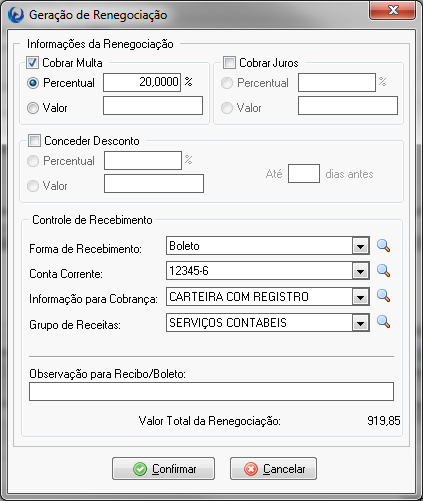This screenshot has height=501, width=424.
Task: Click the Multa Valor input field
Action: (x=153, y=106)
